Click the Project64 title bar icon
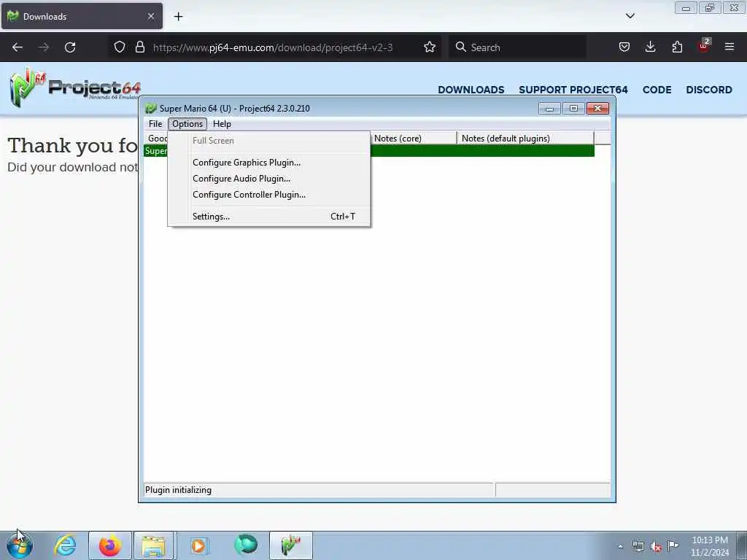747x560 pixels. pos(151,109)
